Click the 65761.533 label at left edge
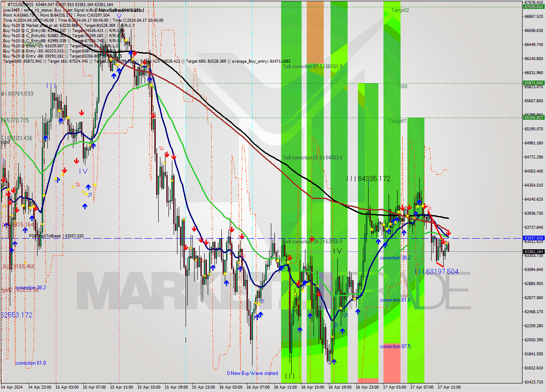The image size is (546, 392). [x=17, y=94]
